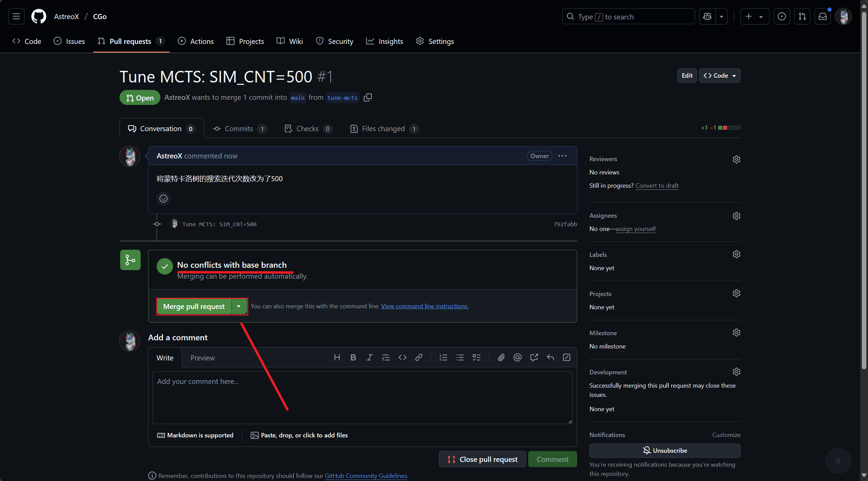Open the Insights repository tab

coord(384,41)
